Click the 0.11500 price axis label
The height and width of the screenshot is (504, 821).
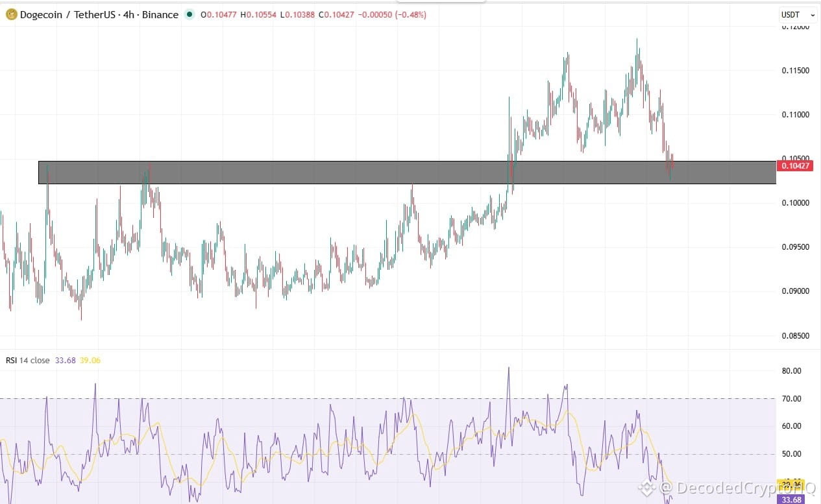point(795,70)
